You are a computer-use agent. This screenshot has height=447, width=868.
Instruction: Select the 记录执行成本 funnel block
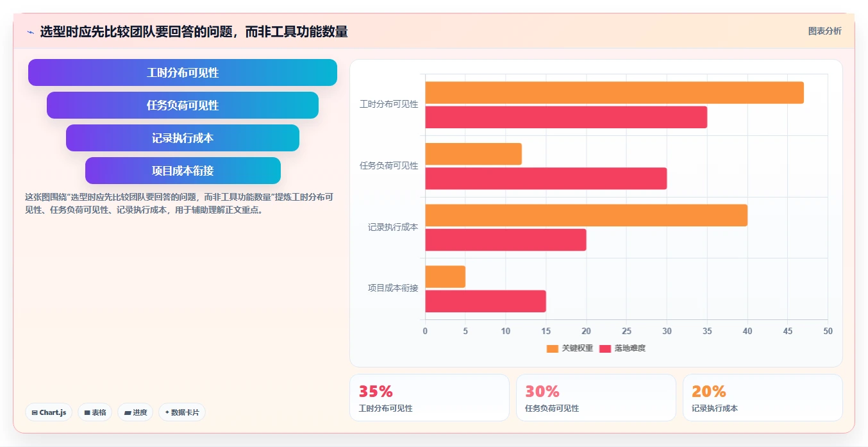click(183, 138)
